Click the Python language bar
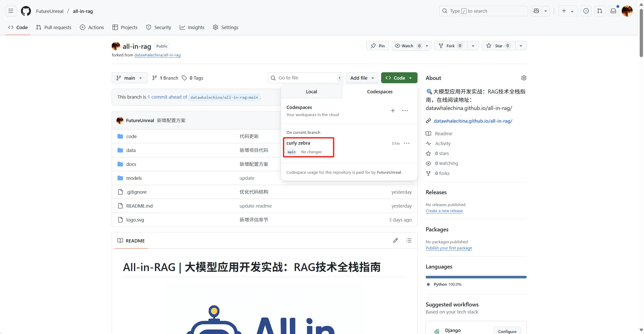This screenshot has height=334, width=644. [x=476, y=277]
